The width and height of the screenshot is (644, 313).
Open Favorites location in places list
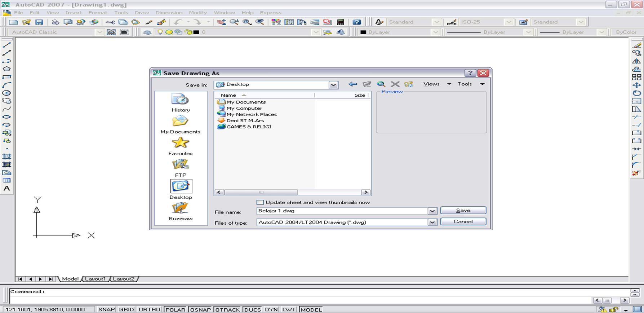[x=181, y=146]
